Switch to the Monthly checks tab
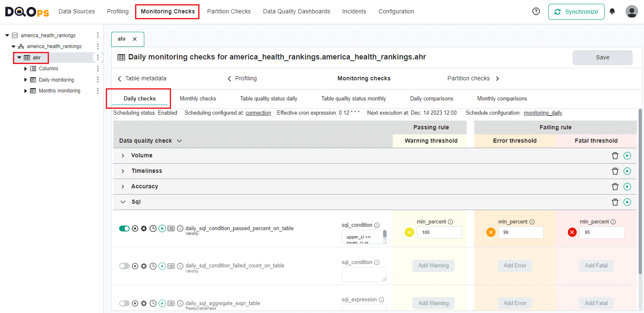 point(198,98)
